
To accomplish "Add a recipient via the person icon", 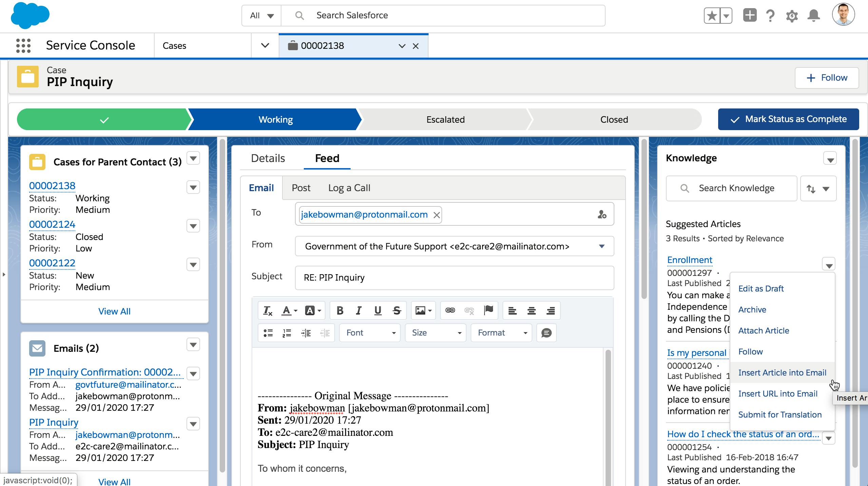I will click(602, 214).
